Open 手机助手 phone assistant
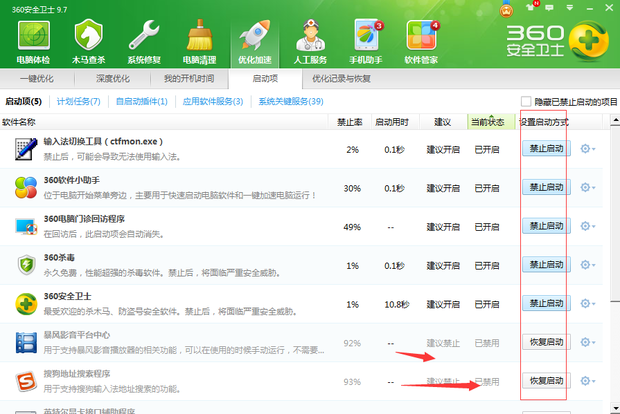This screenshot has height=414, width=620. click(x=366, y=42)
